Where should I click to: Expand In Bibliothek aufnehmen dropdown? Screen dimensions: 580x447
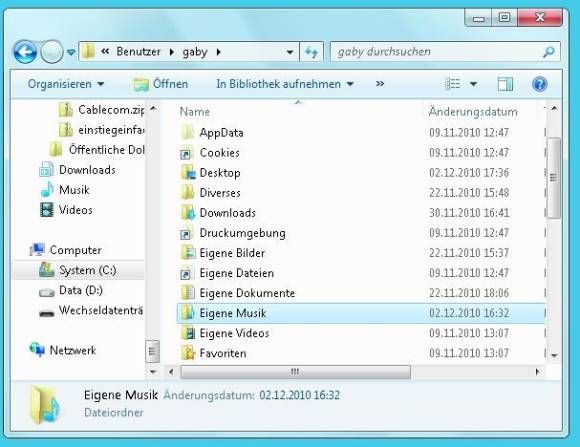click(285, 84)
